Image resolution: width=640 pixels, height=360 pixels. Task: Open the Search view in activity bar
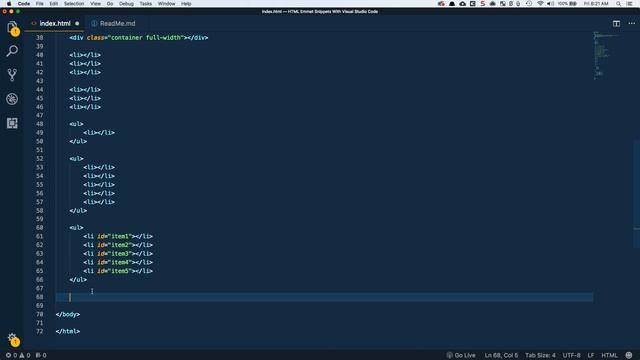coord(12,51)
